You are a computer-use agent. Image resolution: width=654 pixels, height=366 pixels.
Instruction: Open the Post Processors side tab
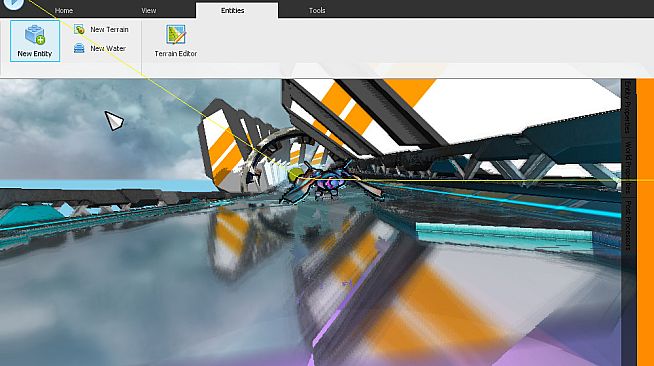[628, 225]
